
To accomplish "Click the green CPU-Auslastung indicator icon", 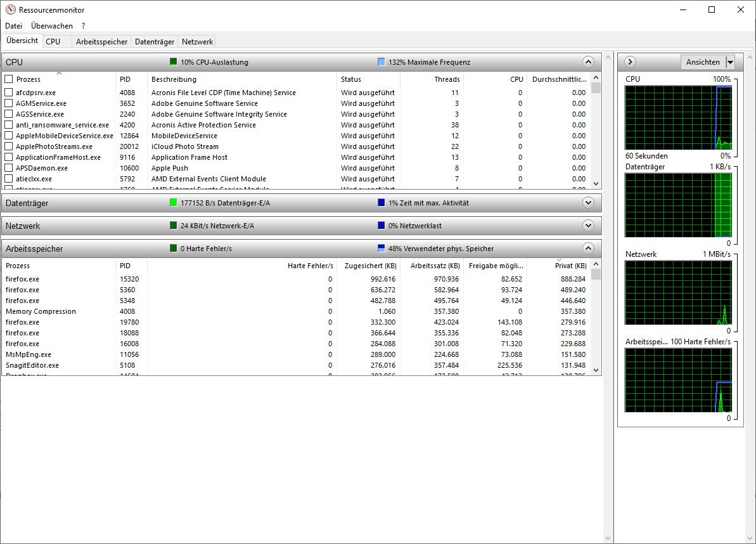I will point(174,62).
